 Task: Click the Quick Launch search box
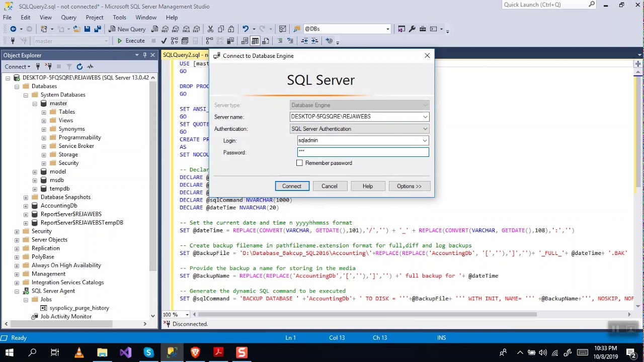pyautogui.click(x=549, y=5)
